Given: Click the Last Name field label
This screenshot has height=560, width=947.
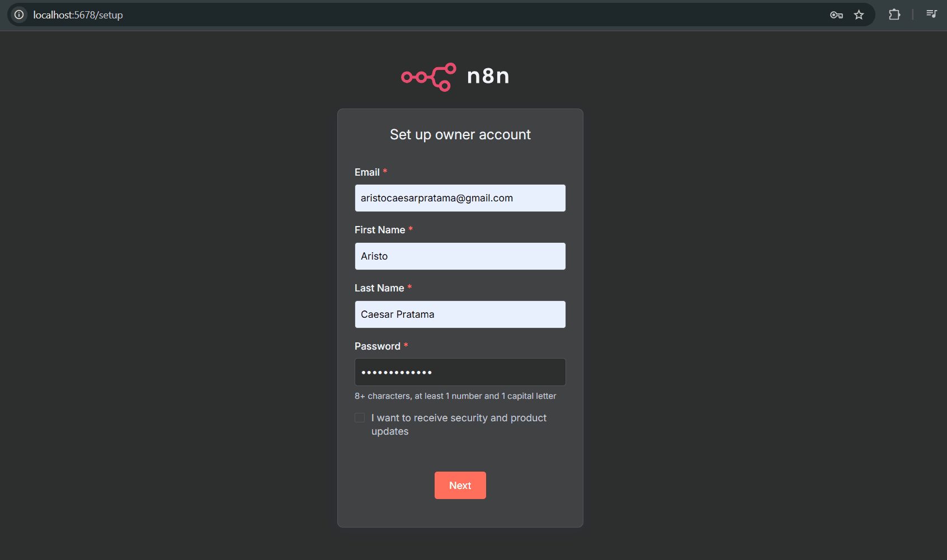Looking at the screenshot, I should [379, 288].
